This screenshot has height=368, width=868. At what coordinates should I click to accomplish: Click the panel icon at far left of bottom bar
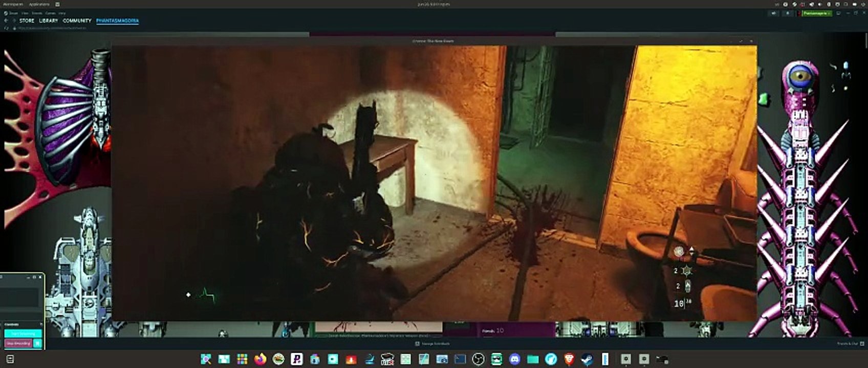[x=10, y=359]
